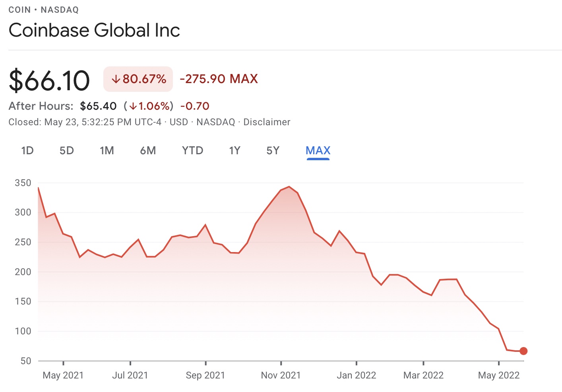Click the Coinbase Global Inc title
This screenshot has height=392, width=562.
point(94,30)
